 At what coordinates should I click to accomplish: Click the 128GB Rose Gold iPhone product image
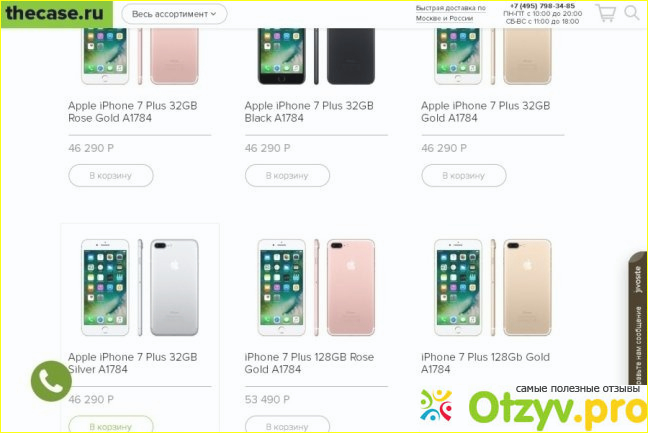tap(316, 287)
